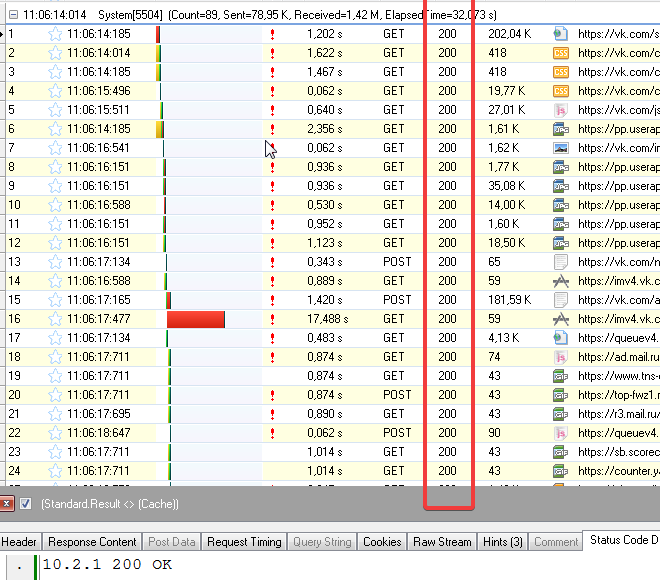This screenshot has height=580, width=660.
Task: Star request number 1
Action: click(55, 34)
